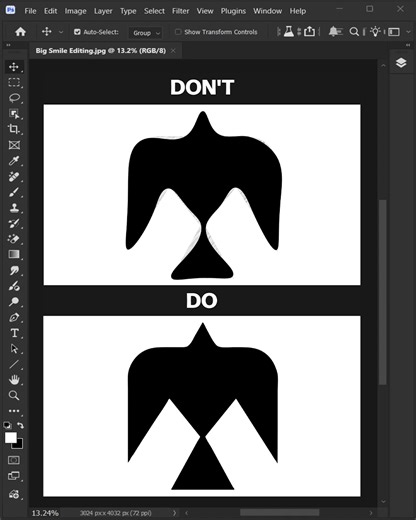The width and height of the screenshot is (416, 520).
Task: Toggle the Auto-Select checkbox
Action: pos(77,32)
